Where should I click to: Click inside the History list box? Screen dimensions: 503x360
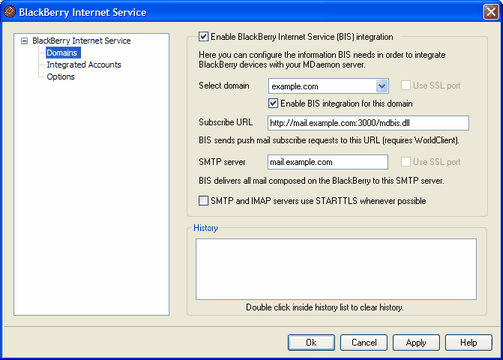tap(336, 269)
